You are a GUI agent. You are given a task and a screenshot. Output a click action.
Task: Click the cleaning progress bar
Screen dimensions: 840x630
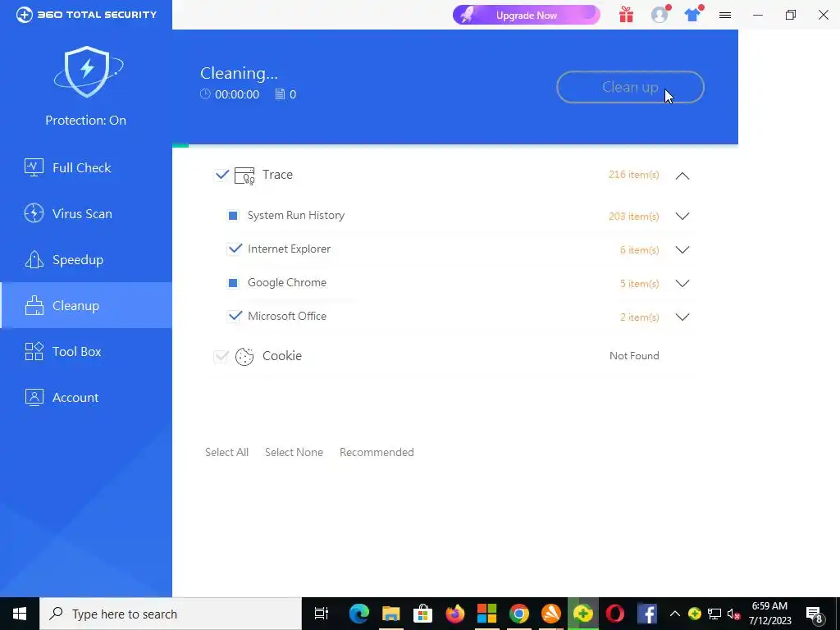(x=454, y=146)
